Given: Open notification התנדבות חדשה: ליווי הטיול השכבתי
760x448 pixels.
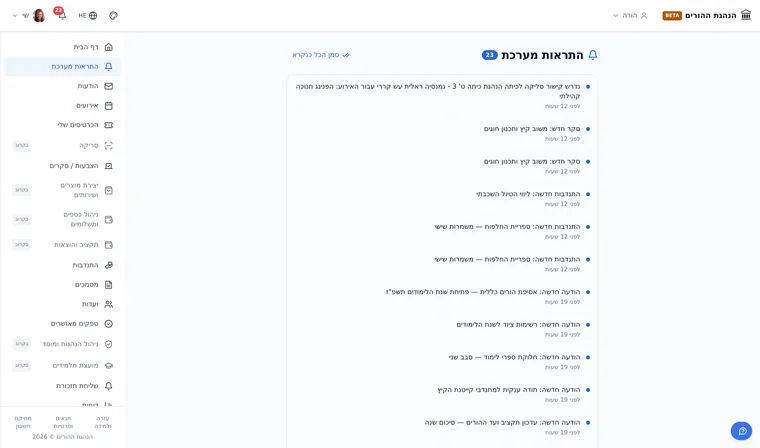Looking at the screenshot, I should pos(442,198).
